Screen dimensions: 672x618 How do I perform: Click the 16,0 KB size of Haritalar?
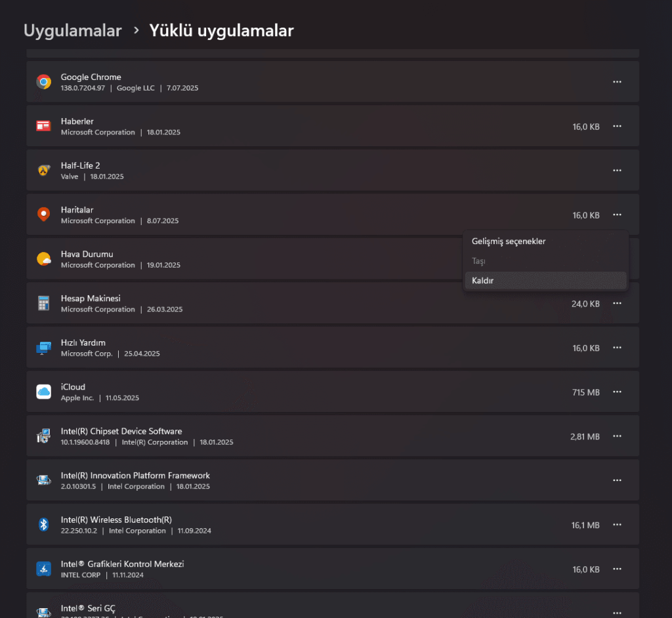click(586, 215)
